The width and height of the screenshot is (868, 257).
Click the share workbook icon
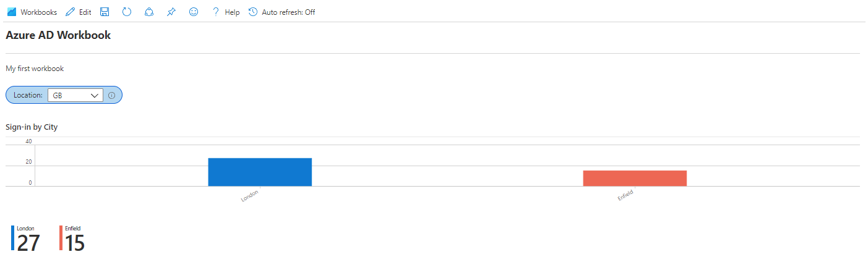coord(148,12)
